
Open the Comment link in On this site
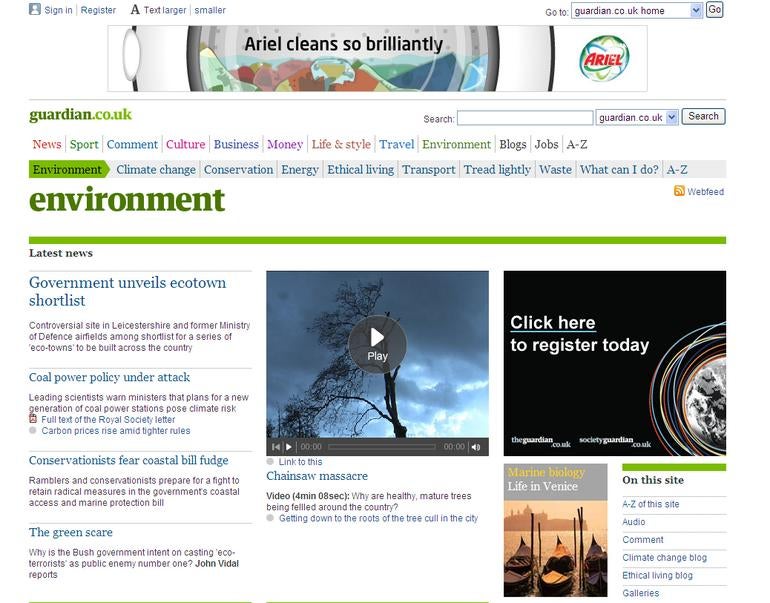point(643,540)
